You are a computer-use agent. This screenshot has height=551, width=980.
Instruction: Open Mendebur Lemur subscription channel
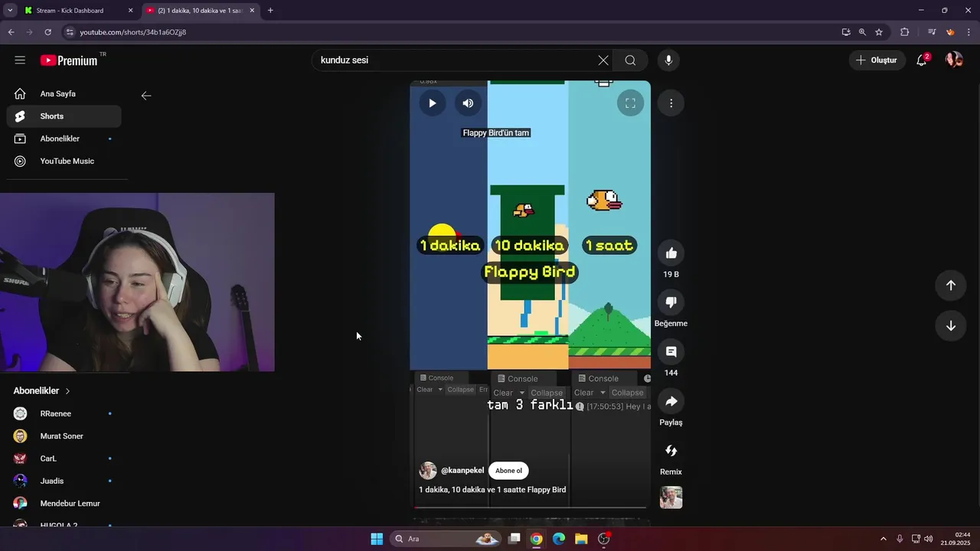pos(64,504)
